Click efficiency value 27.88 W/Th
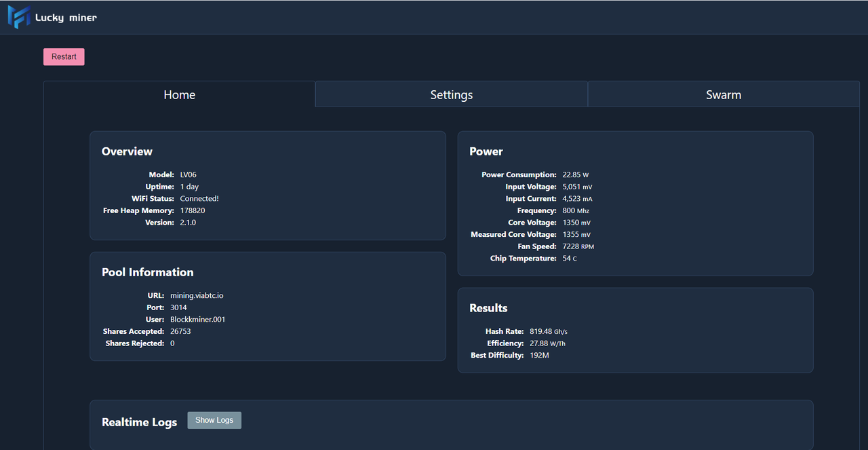This screenshot has width=868, height=450. point(547,343)
